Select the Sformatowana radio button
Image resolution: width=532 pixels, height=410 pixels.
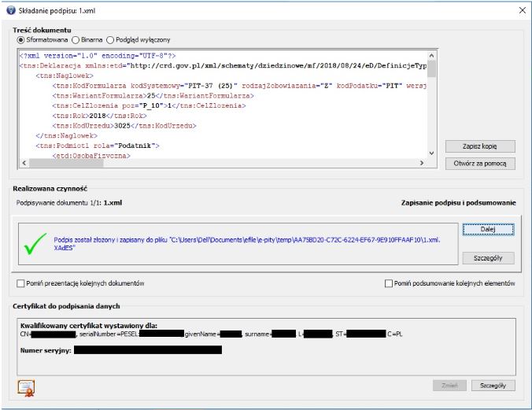tap(20, 39)
